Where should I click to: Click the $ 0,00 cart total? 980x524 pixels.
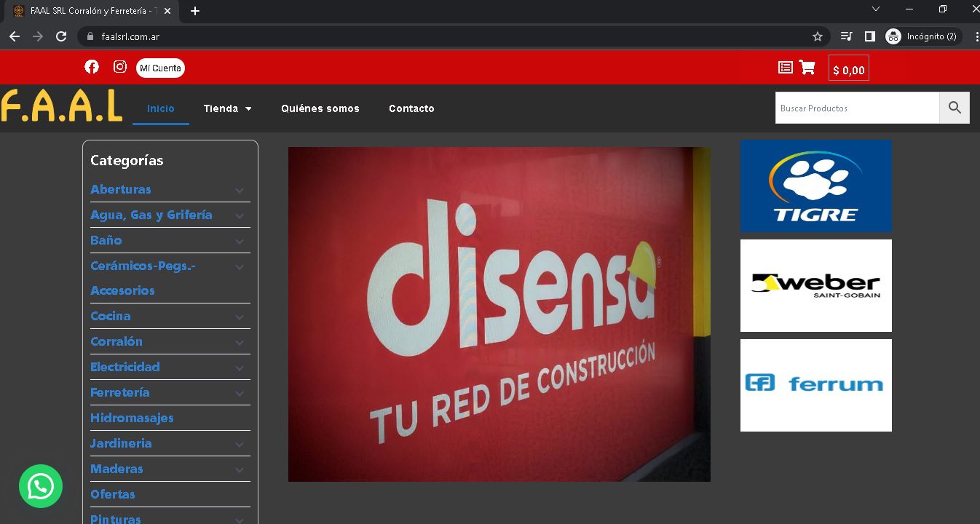(848, 70)
